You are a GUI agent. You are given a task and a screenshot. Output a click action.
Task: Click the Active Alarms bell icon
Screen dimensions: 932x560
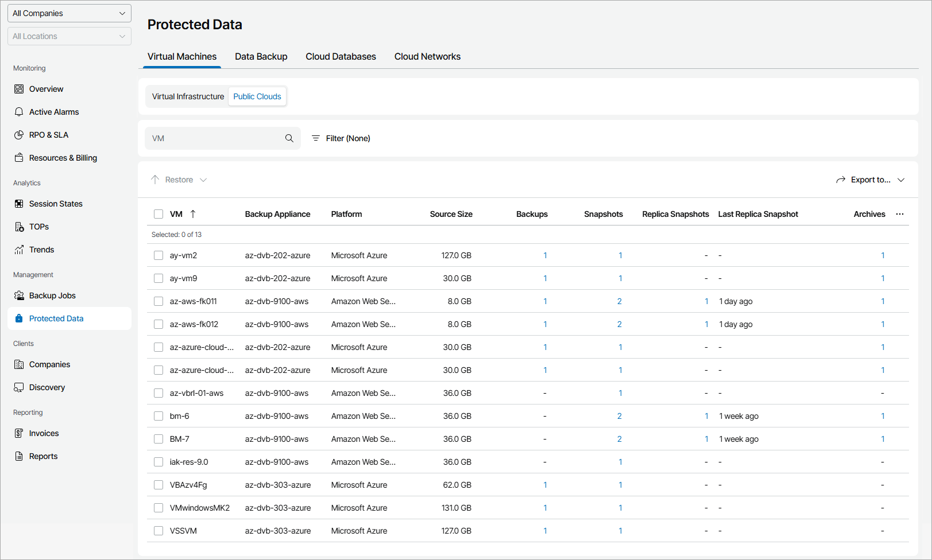click(x=19, y=112)
